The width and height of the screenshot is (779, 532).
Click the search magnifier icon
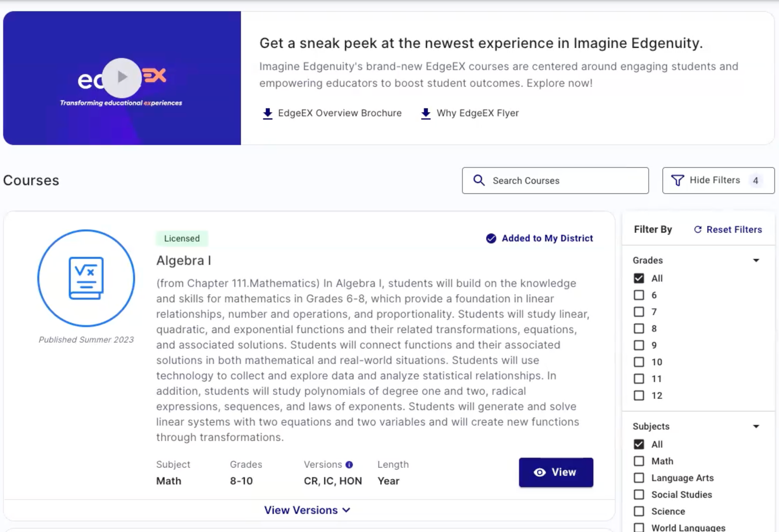tap(479, 180)
